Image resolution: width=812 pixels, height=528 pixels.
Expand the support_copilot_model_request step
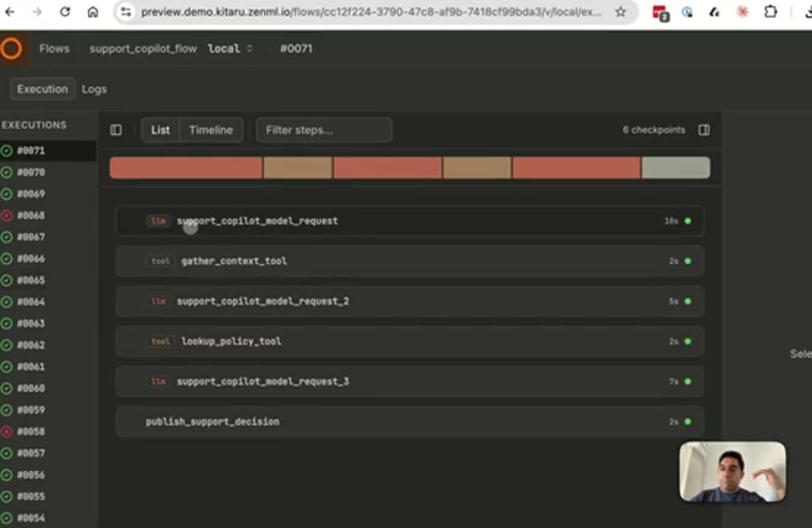410,221
